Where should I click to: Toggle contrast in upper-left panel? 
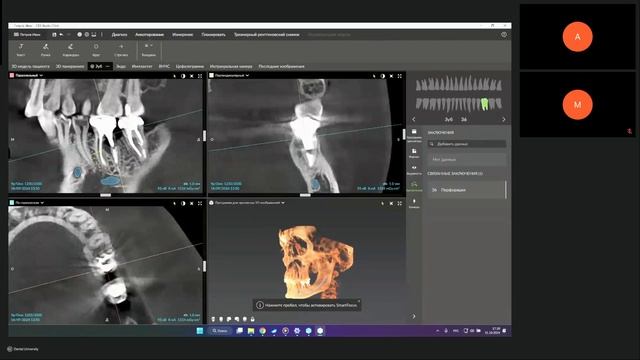point(183,76)
